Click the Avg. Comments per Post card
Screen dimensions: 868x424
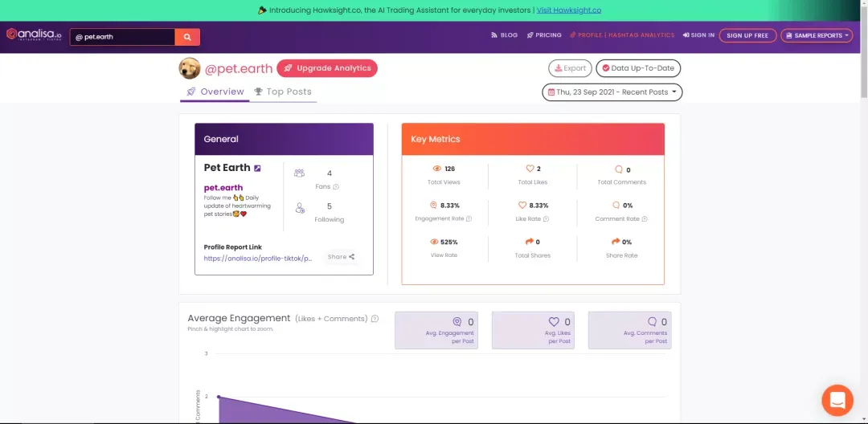[x=629, y=330]
